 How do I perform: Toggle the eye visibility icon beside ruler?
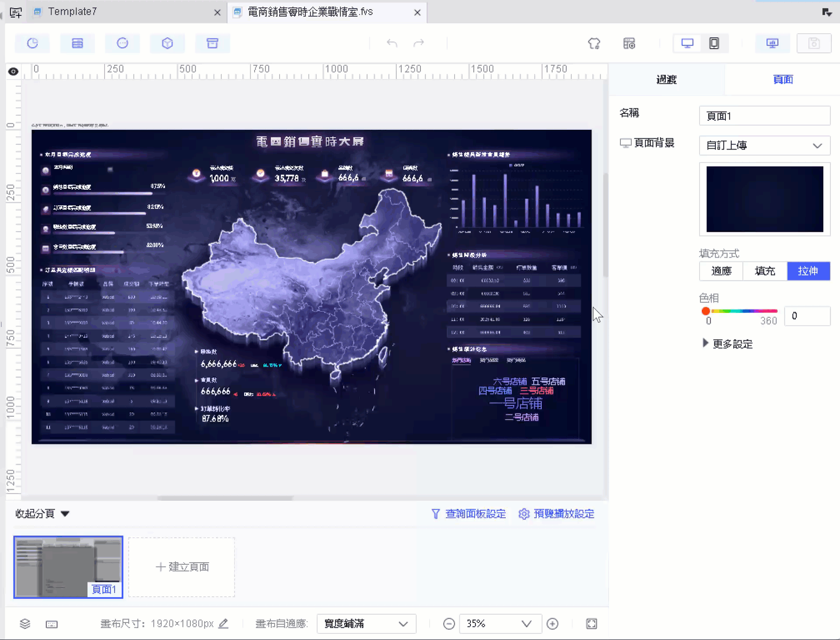click(13, 72)
